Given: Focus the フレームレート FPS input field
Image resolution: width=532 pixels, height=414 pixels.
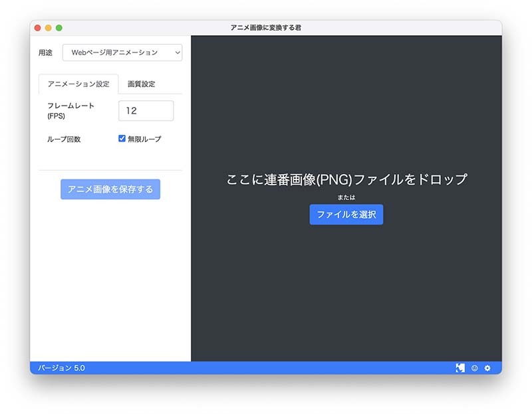Looking at the screenshot, I should [x=146, y=111].
